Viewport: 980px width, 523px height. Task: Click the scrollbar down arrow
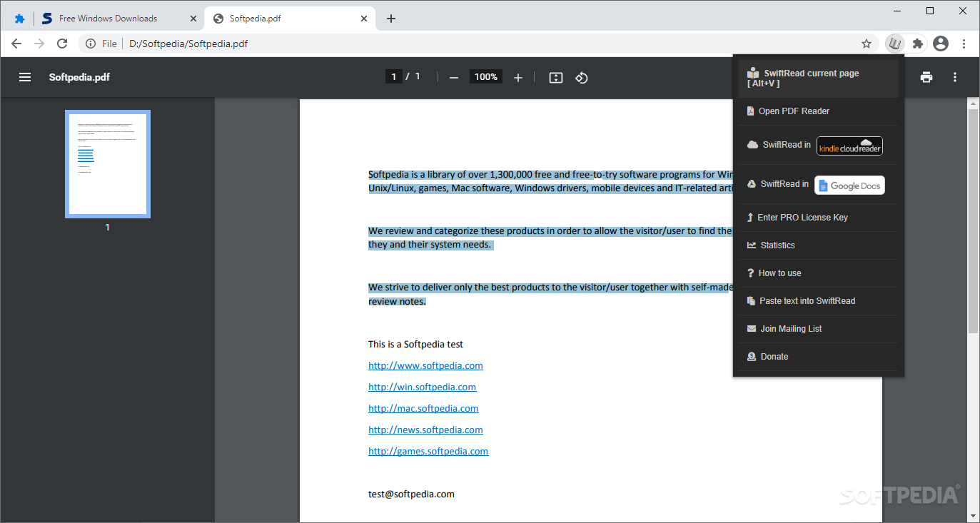click(973, 516)
